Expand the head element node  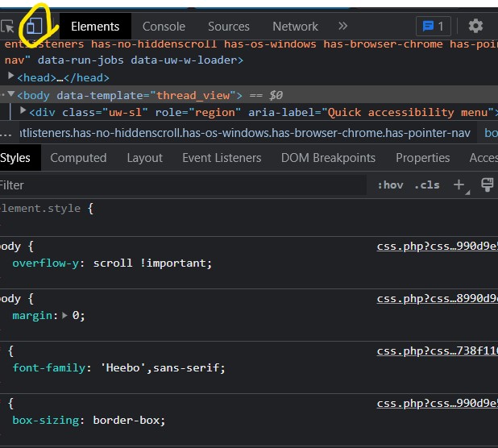pos(11,77)
